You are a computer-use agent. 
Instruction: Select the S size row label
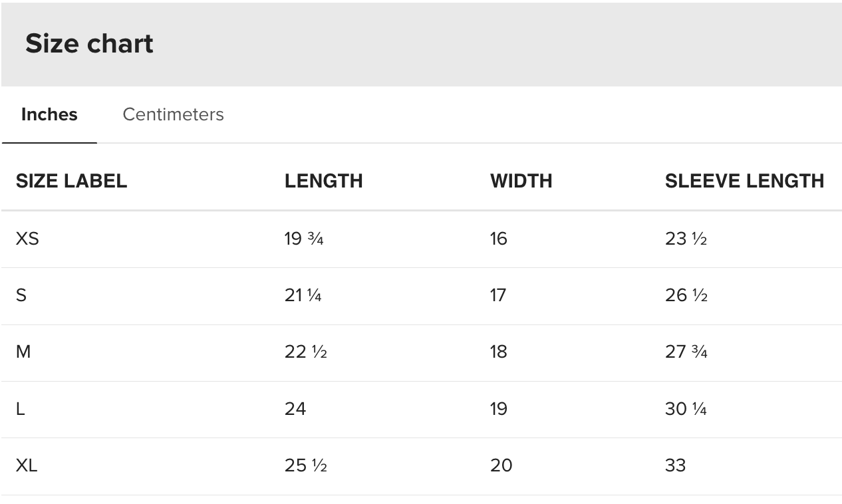point(21,295)
